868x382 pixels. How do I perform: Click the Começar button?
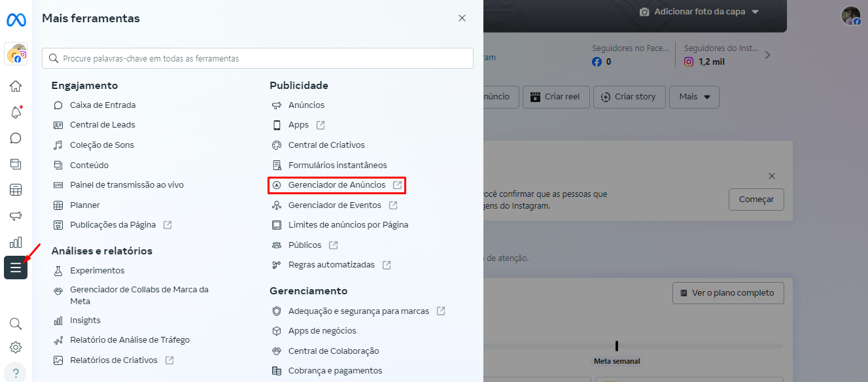[x=756, y=200]
